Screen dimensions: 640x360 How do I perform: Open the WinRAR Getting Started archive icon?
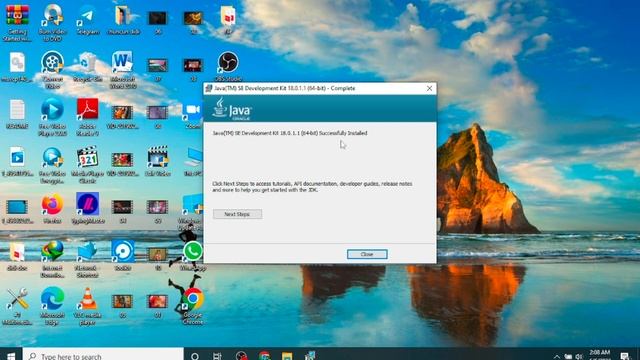(17, 22)
